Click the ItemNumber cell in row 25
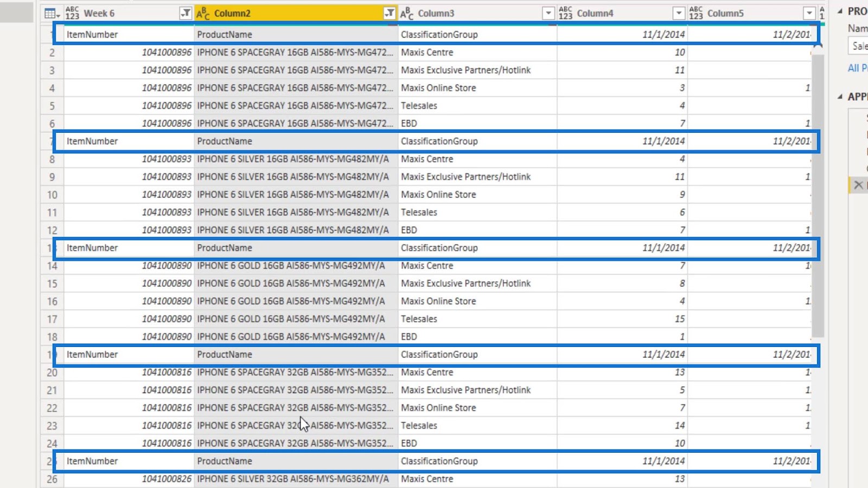Viewport: 868px width, 488px height. tap(129, 461)
